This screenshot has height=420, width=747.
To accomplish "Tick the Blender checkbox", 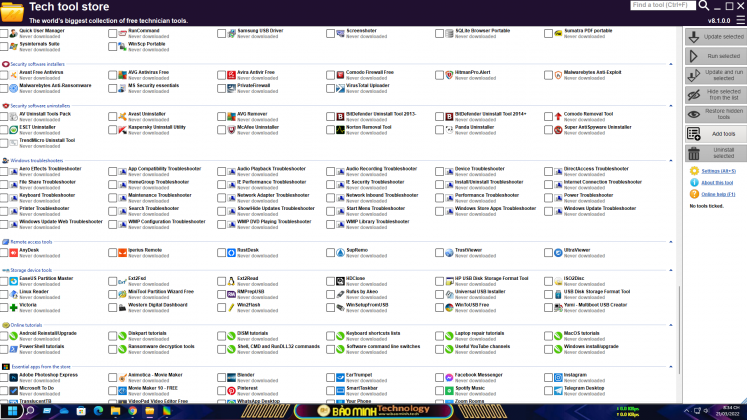I will pyautogui.click(x=222, y=378).
